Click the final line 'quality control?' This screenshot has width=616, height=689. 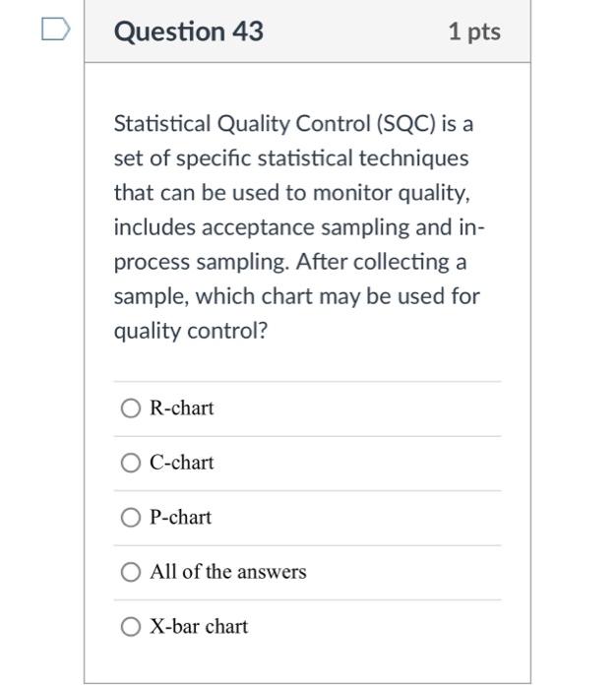click(x=191, y=331)
